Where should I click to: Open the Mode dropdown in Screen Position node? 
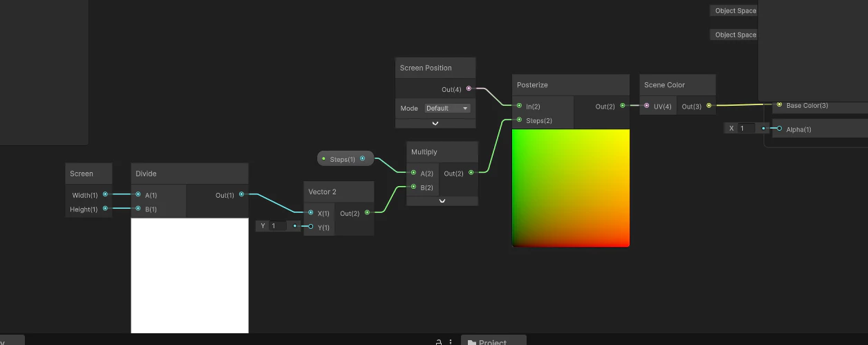[447, 109]
